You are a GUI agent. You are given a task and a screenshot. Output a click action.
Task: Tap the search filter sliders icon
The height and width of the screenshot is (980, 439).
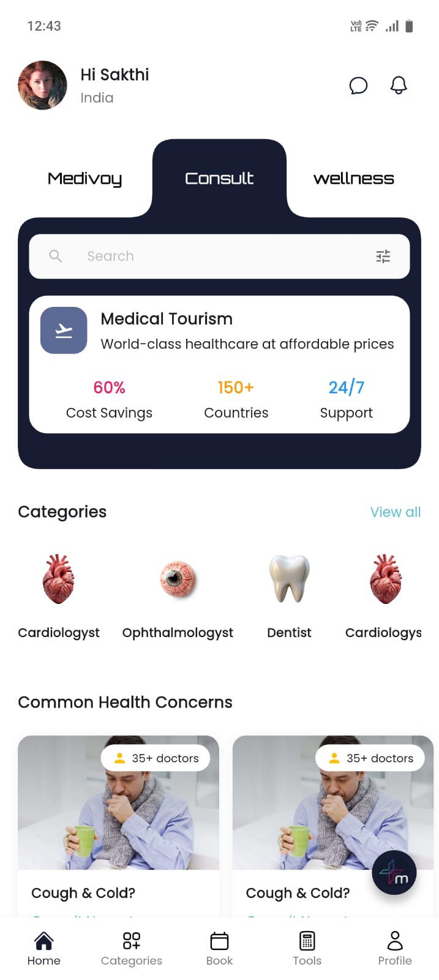point(383,257)
